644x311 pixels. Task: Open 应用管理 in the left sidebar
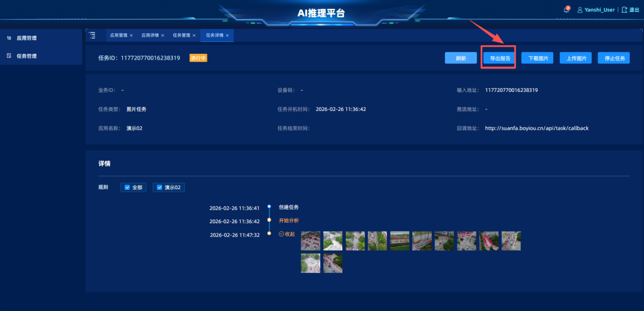coord(26,38)
